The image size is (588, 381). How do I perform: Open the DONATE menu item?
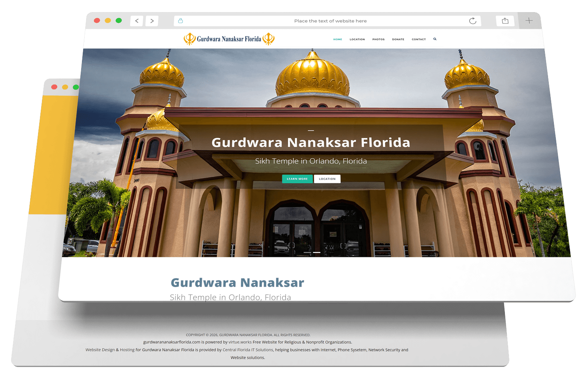click(x=398, y=39)
